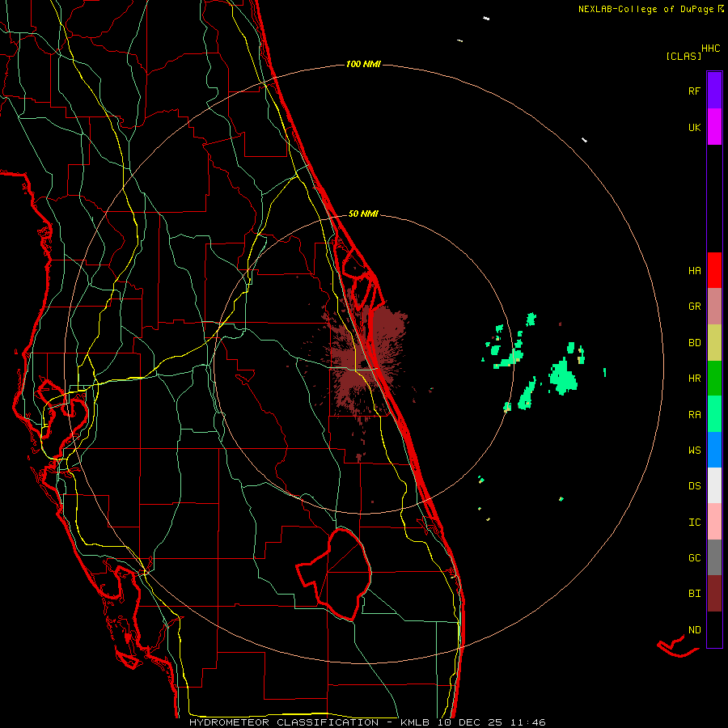This screenshot has width=728, height=728.
Task: Click the HA legend label
Action: tap(694, 271)
